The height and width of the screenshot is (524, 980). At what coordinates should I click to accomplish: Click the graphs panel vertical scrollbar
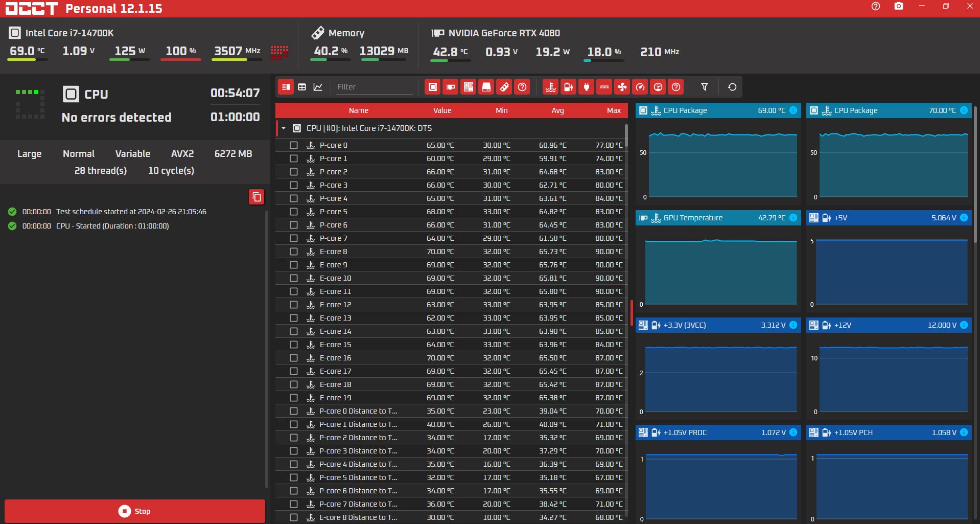pyautogui.click(x=975, y=174)
